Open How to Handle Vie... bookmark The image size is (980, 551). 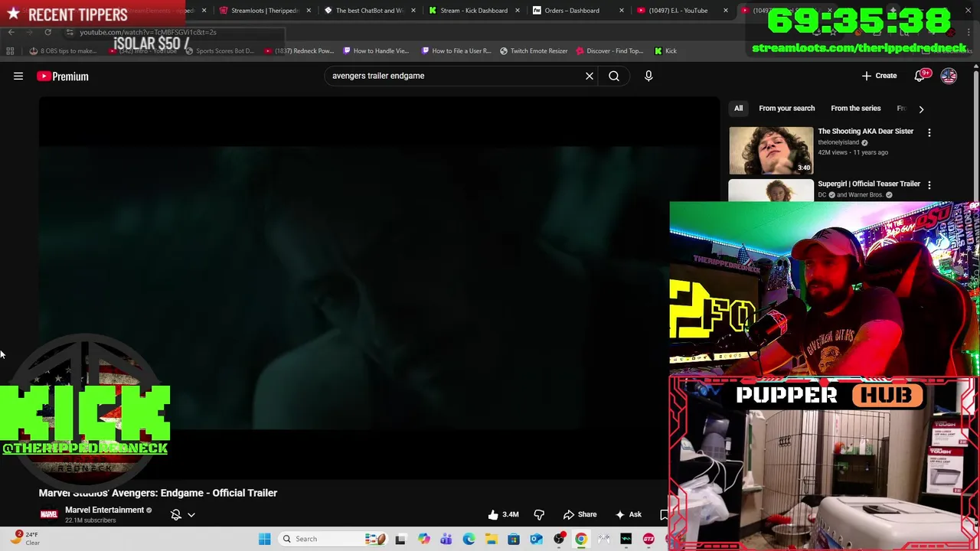point(376,51)
